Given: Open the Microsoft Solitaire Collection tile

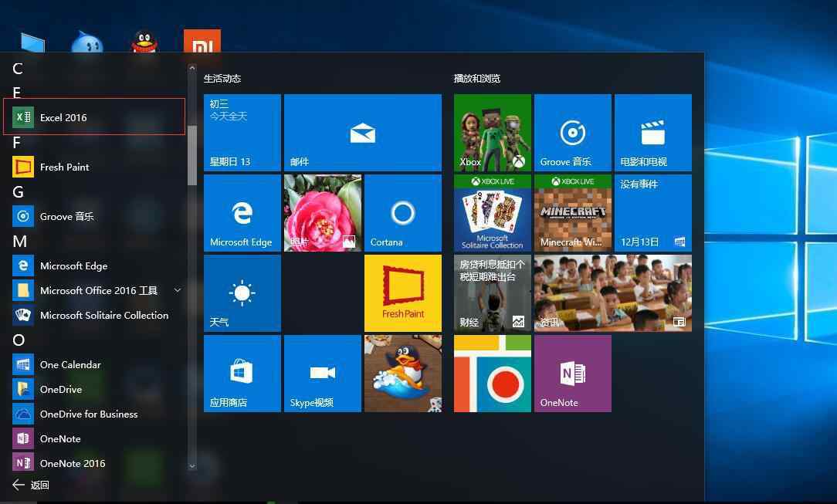Looking at the screenshot, I should 493,213.
